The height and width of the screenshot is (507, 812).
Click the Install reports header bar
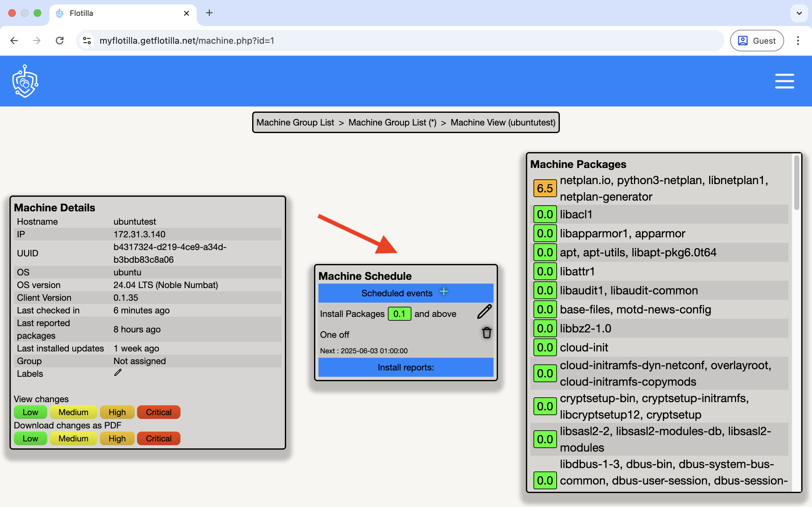pyautogui.click(x=406, y=367)
